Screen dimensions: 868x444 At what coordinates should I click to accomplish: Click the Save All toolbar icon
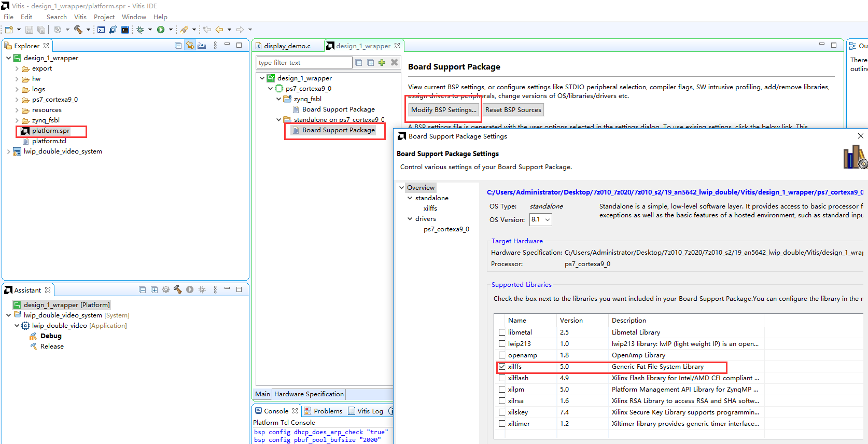[x=41, y=30]
